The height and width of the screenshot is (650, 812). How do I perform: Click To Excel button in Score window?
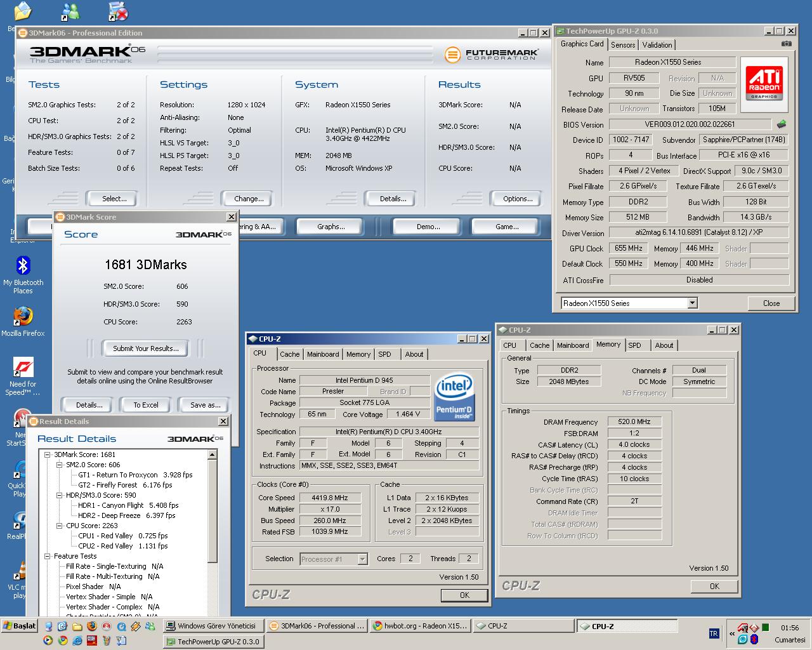146,405
